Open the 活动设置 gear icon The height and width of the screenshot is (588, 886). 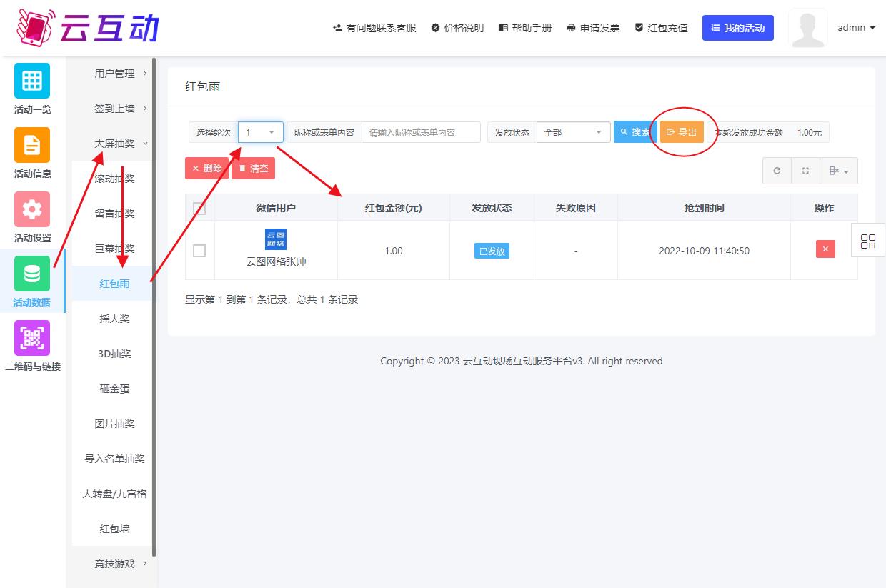tap(32, 209)
